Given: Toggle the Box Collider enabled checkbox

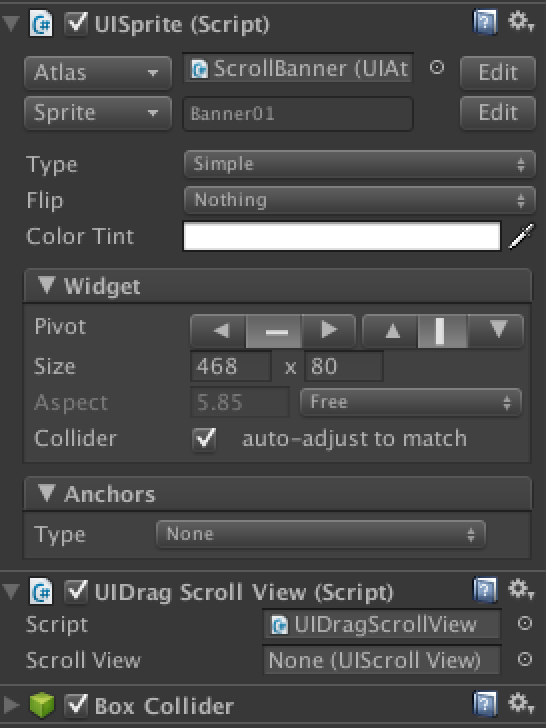Looking at the screenshot, I should tap(76, 705).
